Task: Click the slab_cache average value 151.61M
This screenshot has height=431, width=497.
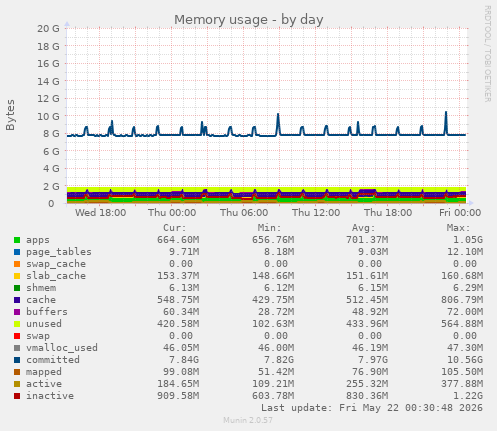Action: pyautogui.click(x=367, y=276)
